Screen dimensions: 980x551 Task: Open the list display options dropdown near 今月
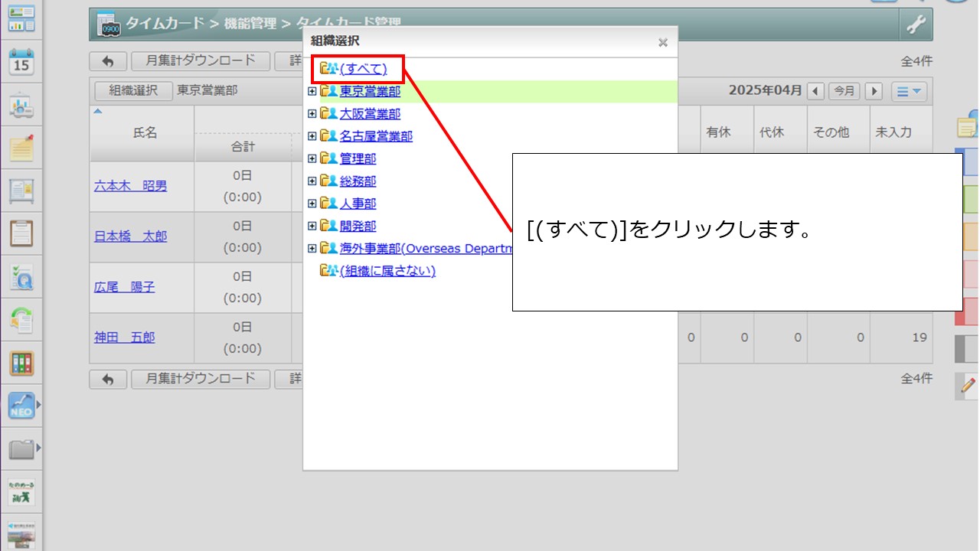pos(909,91)
